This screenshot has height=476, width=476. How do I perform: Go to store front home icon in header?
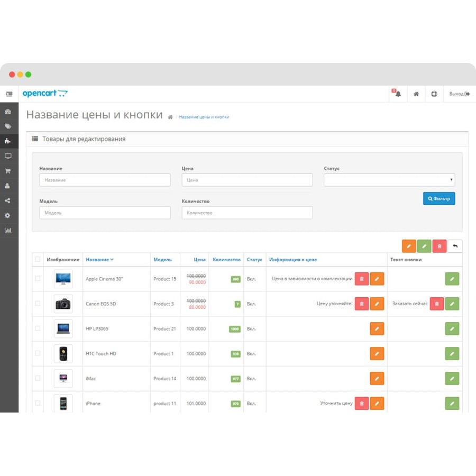tap(416, 94)
